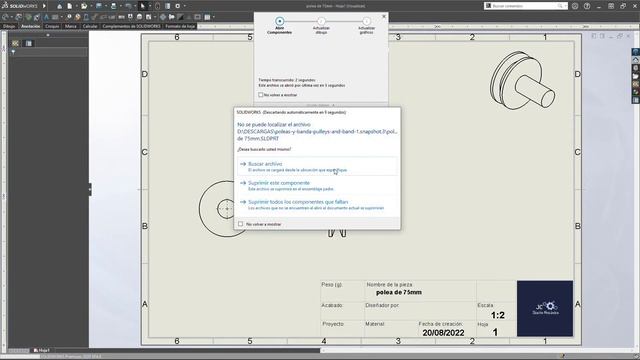
Task: Collapse the left panel with its handle
Action: click(90, 189)
